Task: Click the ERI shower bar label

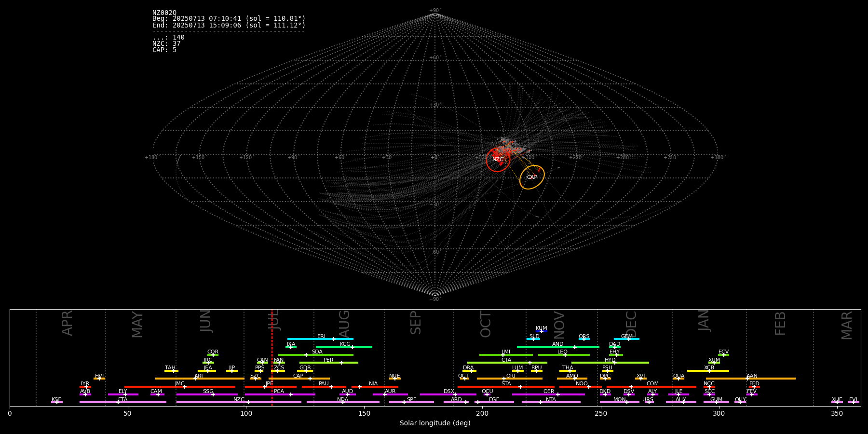Action: tap(322, 336)
